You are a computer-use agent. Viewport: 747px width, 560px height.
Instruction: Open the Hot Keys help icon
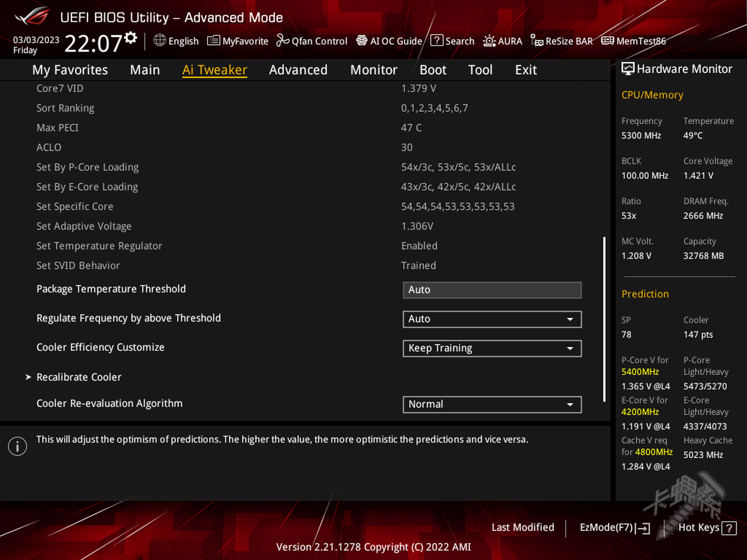click(x=729, y=528)
